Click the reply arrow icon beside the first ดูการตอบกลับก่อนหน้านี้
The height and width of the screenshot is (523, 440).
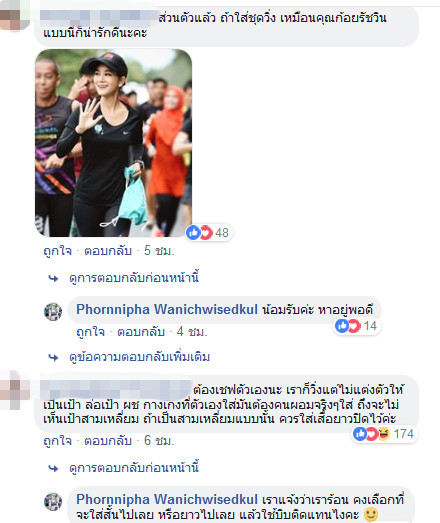tap(53, 278)
